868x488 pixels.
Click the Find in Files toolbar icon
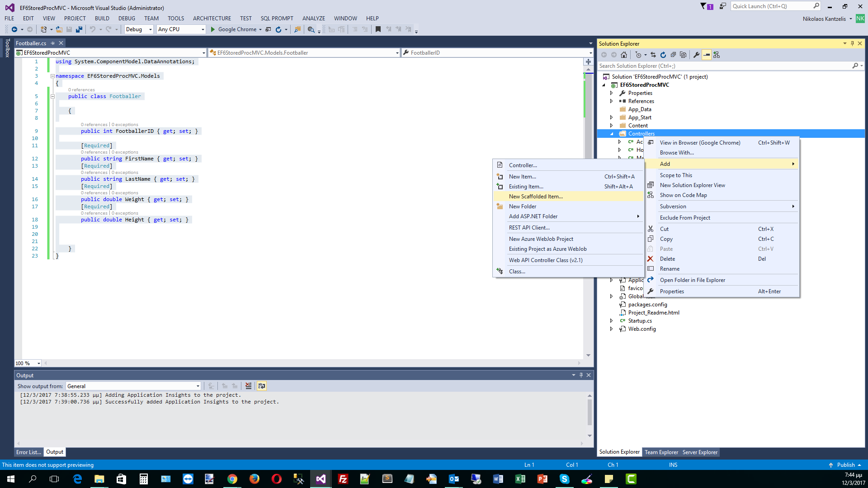tap(297, 29)
